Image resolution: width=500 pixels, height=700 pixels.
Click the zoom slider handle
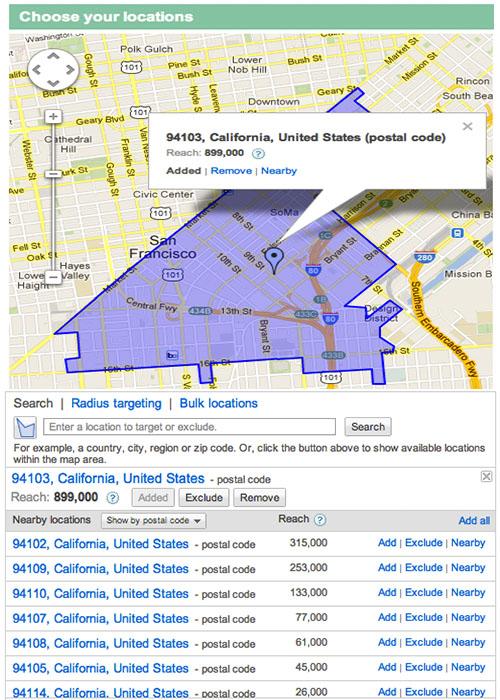(x=53, y=174)
